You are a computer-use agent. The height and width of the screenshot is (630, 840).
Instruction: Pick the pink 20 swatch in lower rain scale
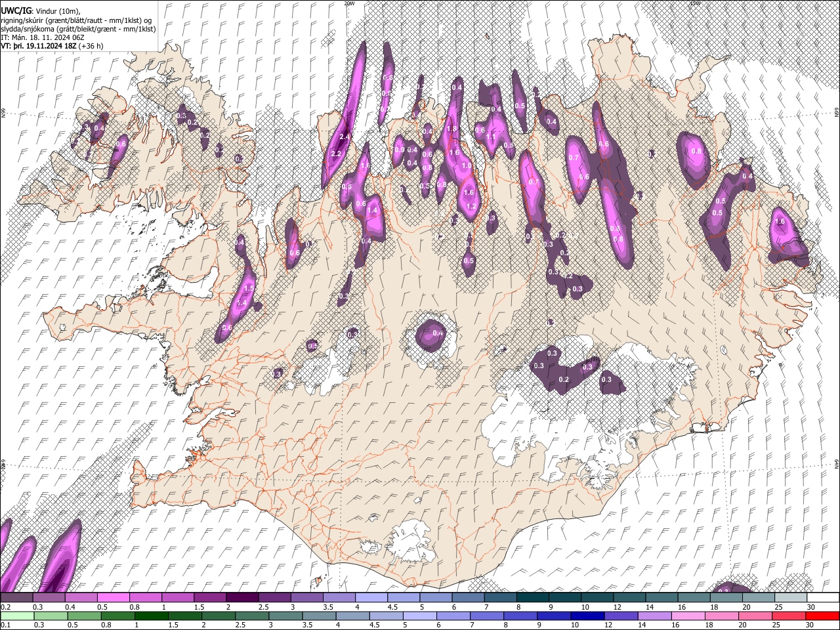(755, 616)
